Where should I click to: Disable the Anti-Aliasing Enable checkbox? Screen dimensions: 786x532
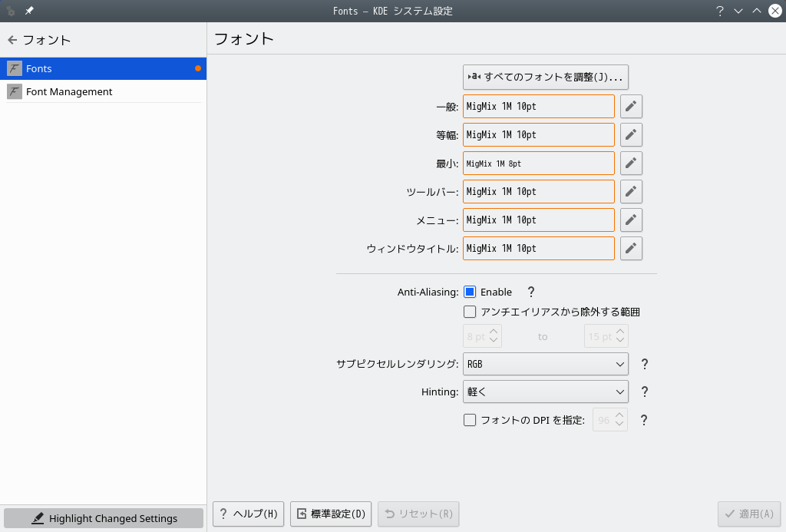click(x=470, y=292)
